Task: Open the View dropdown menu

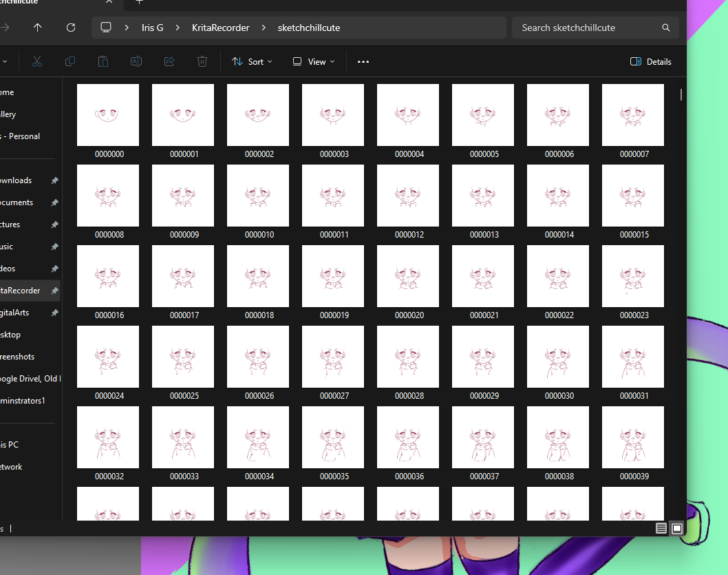Action: pyautogui.click(x=314, y=61)
